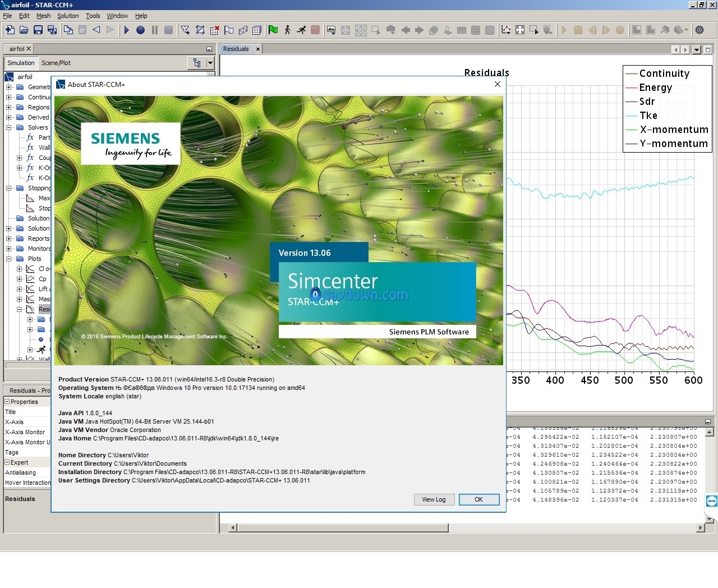Collapse the Properties section in properties panel

pyautogui.click(x=7, y=402)
